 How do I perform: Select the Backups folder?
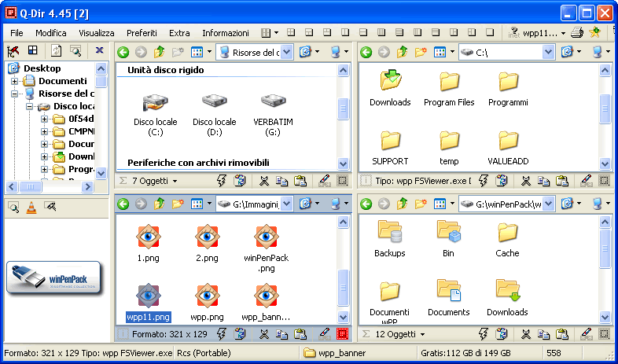tap(390, 239)
